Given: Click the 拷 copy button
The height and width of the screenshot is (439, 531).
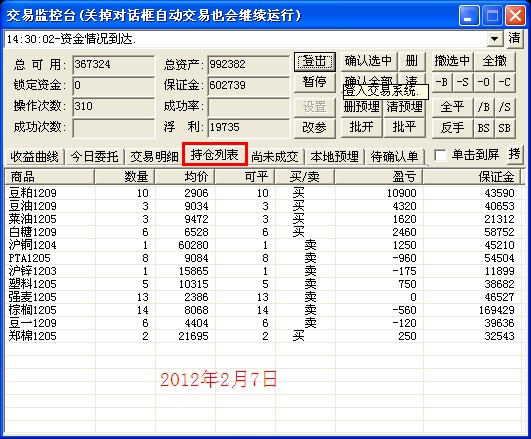Looking at the screenshot, I should [514, 154].
